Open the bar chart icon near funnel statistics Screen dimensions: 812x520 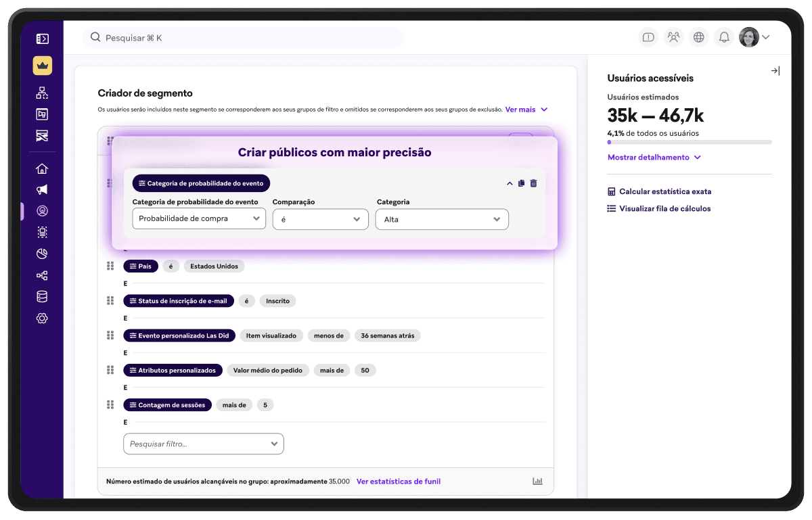[537, 481]
